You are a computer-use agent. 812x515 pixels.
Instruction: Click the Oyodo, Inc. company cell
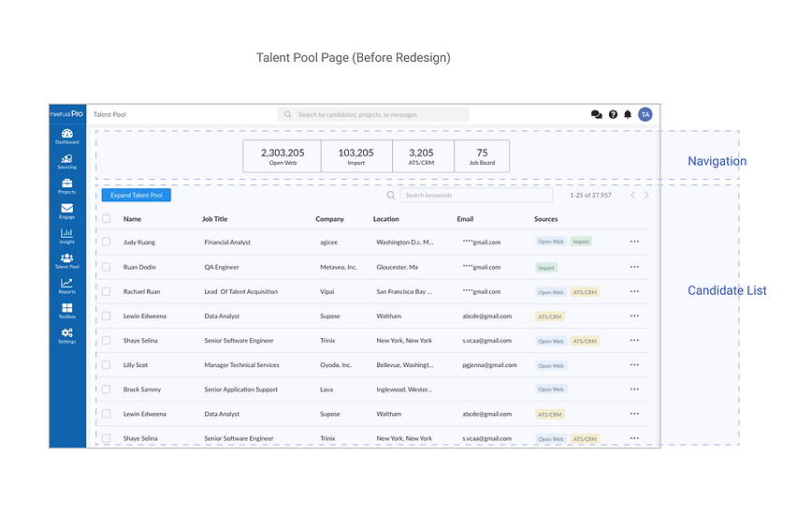coord(336,365)
